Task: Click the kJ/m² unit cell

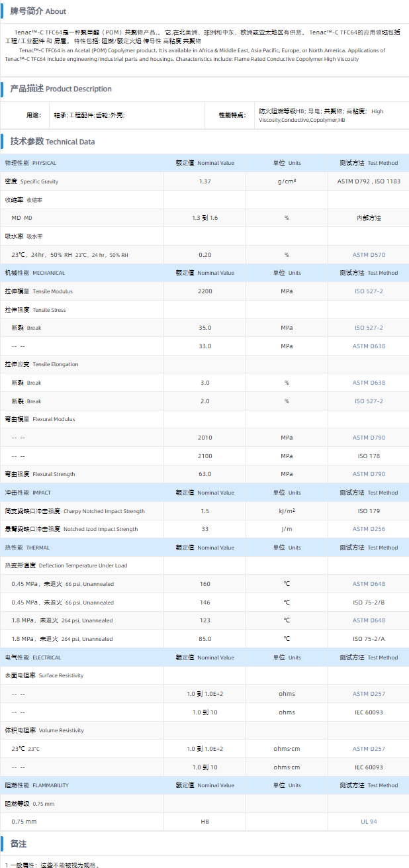Action: pos(287,511)
